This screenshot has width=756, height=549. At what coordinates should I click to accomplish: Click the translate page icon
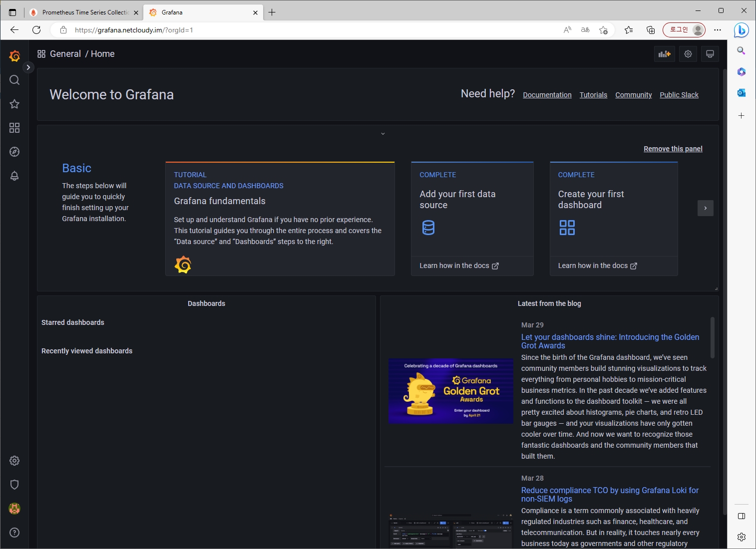tap(585, 30)
